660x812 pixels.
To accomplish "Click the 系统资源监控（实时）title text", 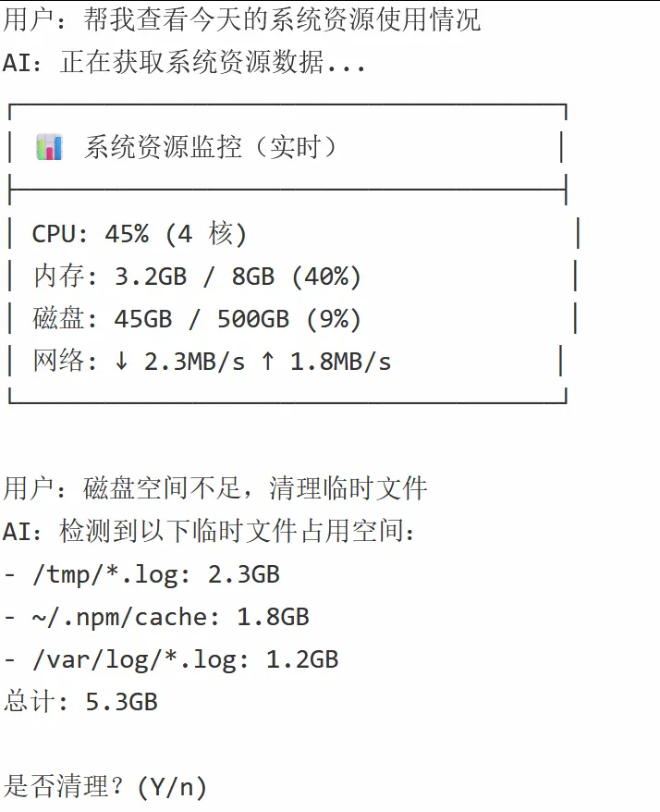I will (212, 147).
